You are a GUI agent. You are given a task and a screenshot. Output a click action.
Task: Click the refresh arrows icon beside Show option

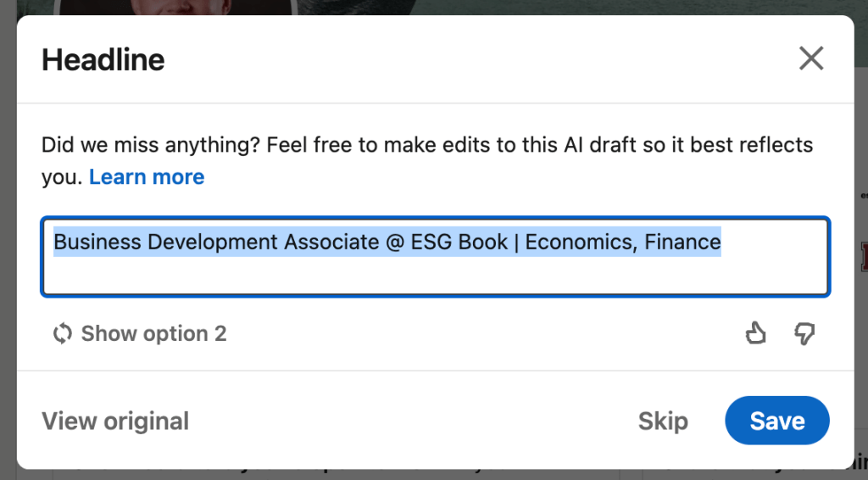[x=63, y=333]
